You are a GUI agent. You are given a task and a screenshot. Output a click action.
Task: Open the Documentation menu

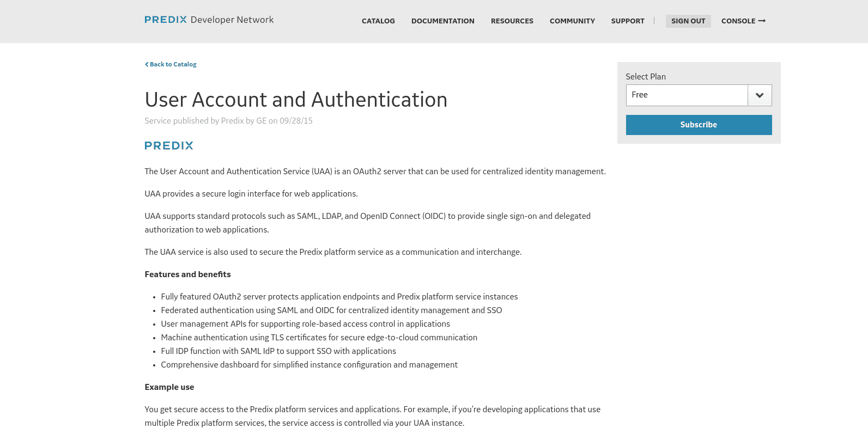[443, 21]
